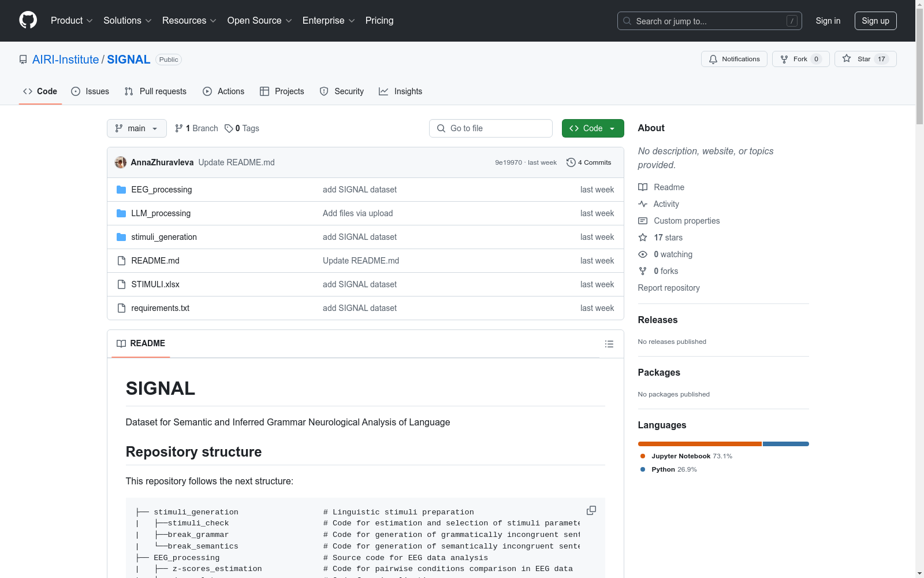
Task: Click the Report repository link
Action: tap(669, 288)
